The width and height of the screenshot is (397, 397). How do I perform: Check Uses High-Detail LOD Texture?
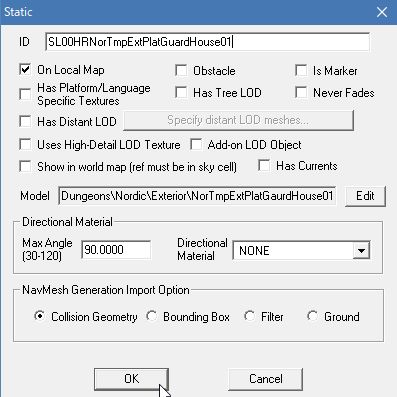25,145
